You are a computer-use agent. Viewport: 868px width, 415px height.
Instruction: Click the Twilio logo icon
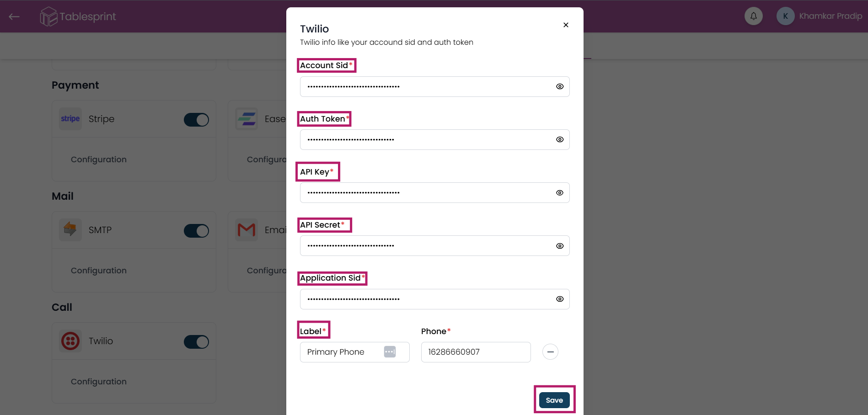coord(70,341)
